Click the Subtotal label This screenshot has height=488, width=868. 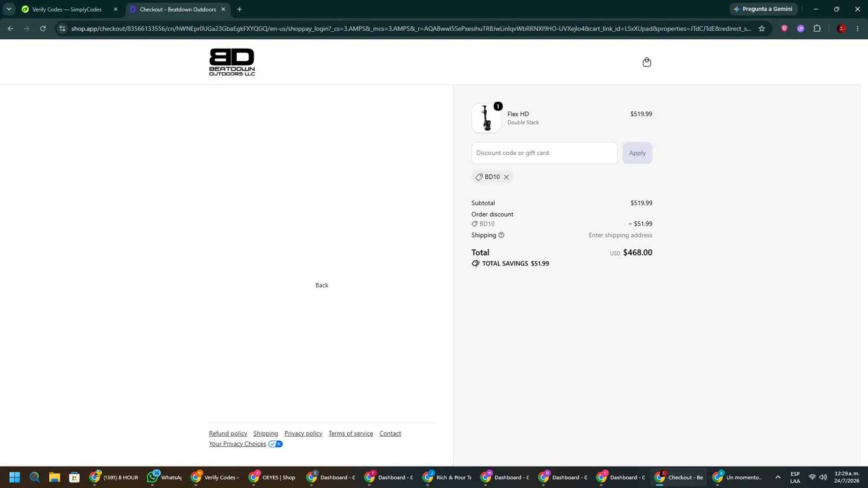[483, 203]
